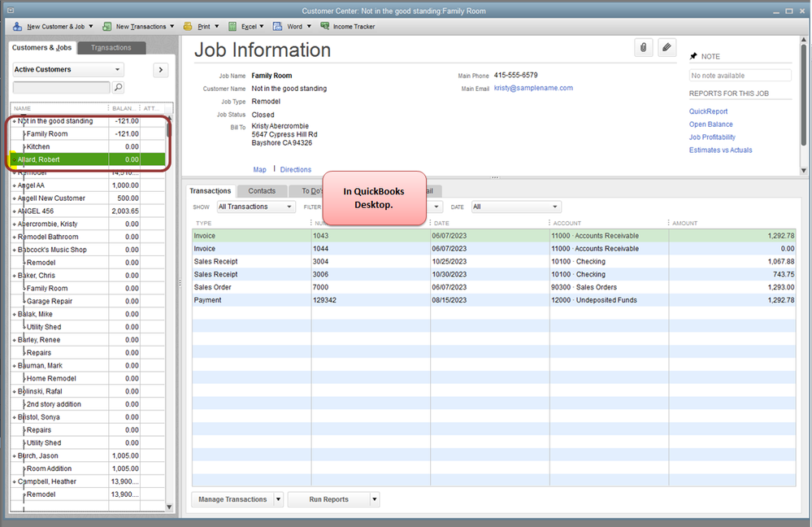This screenshot has width=812, height=527.
Task: Click the magnifier search icon
Action: [118, 87]
